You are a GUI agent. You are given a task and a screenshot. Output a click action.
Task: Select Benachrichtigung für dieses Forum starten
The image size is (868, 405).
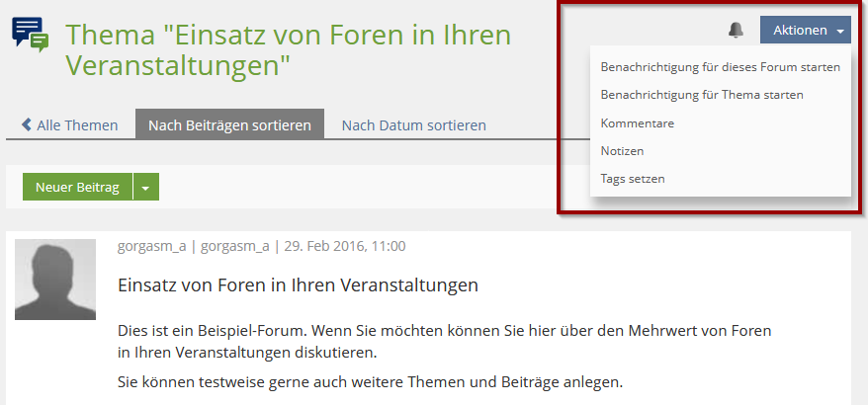720,67
